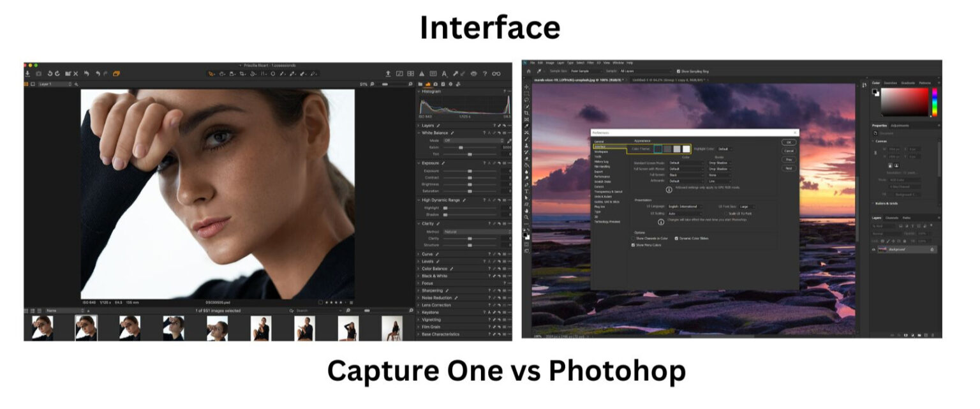Toggle the Dynamic Color Sliders checkbox
This screenshot has height=409, width=980.
676,239
